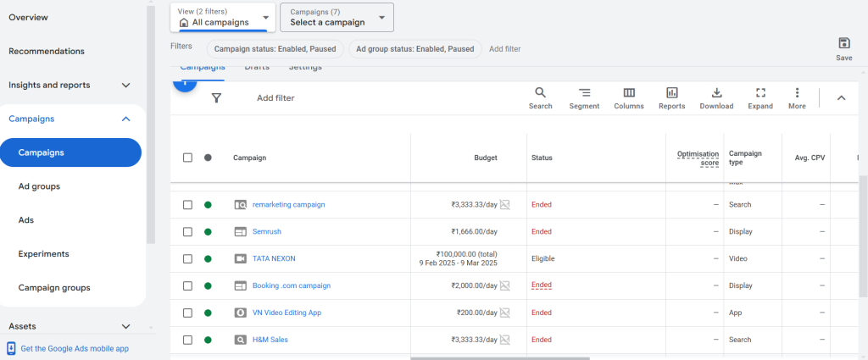
Task: Open Recommendations in the sidebar
Action: tap(47, 52)
